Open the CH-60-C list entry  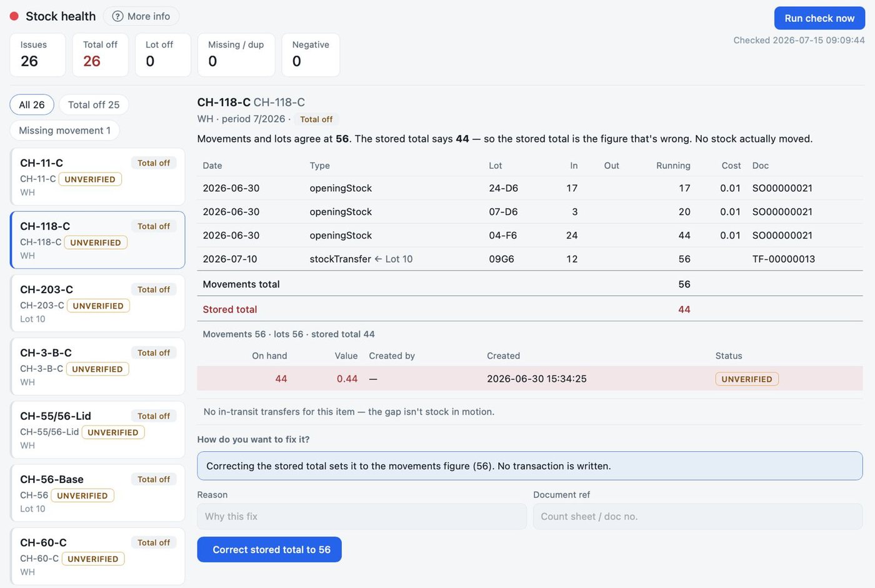pyautogui.click(x=97, y=556)
